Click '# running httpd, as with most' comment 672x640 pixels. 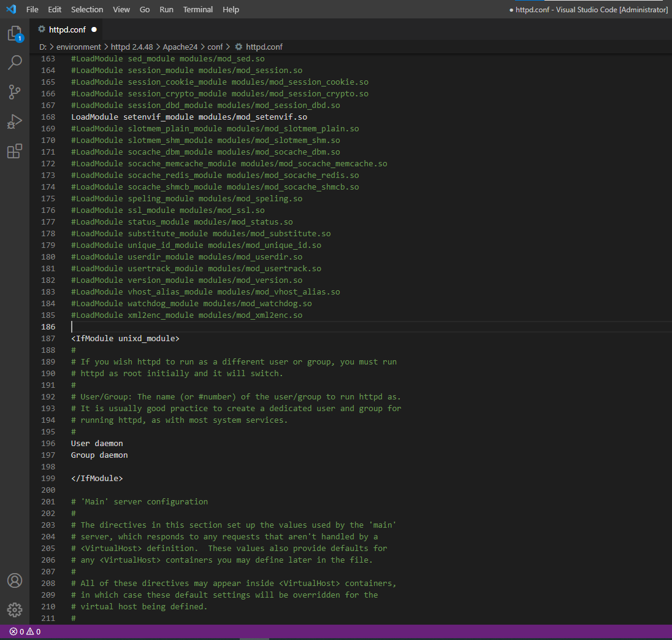click(x=180, y=420)
